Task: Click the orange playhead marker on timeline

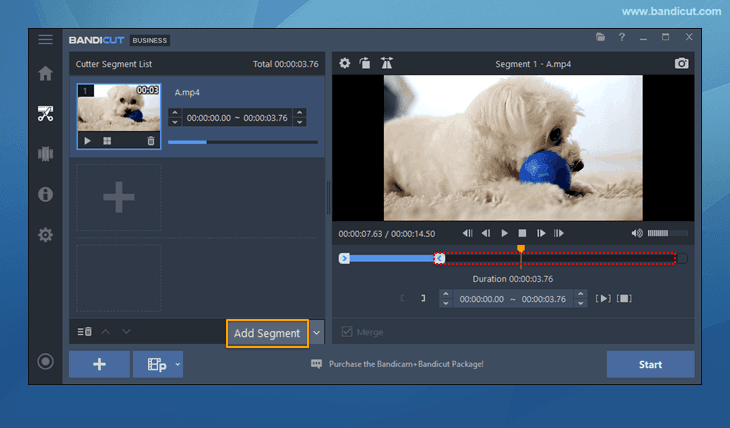Action: click(520, 250)
